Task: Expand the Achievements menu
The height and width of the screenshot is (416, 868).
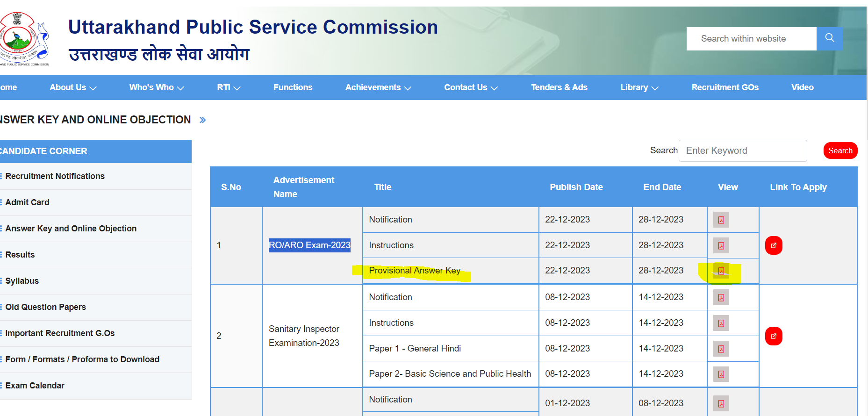Action: coord(378,87)
